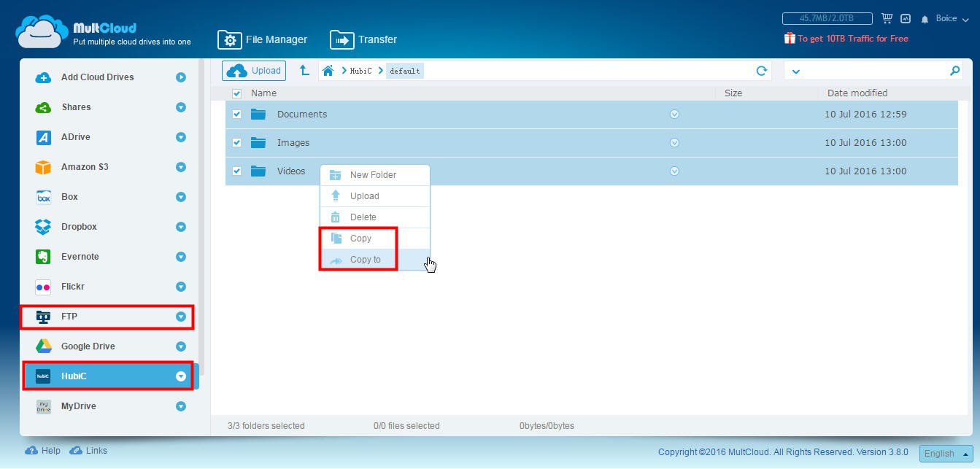Click the FTP computer icon
This screenshot has height=469, width=980.
(43, 317)
